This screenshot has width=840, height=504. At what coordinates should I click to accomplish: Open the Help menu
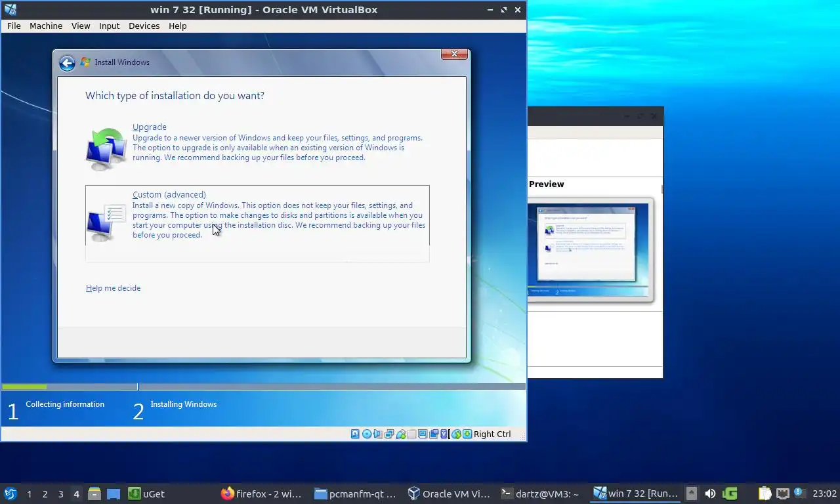tap(178, 26)
